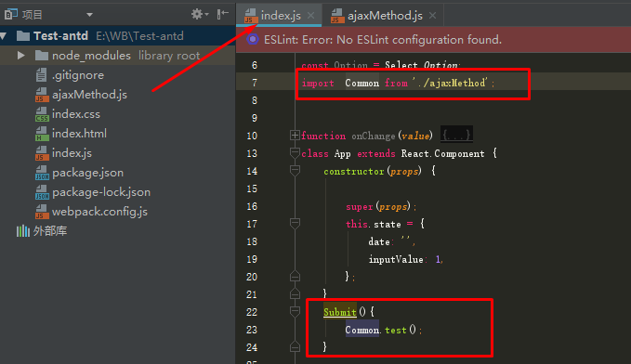631x364 pixels.
Task: Click the .gitignore file icon
Action: [x=41, y=75]
